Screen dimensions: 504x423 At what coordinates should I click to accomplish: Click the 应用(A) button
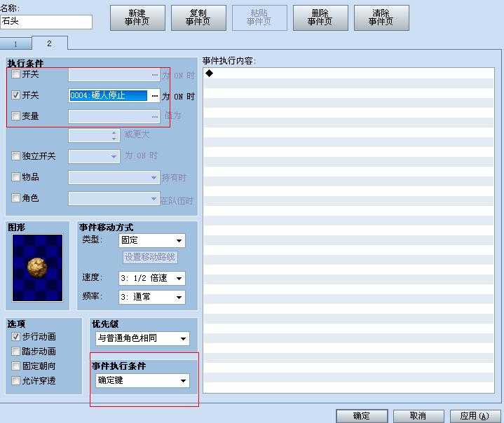click(475, 416)
